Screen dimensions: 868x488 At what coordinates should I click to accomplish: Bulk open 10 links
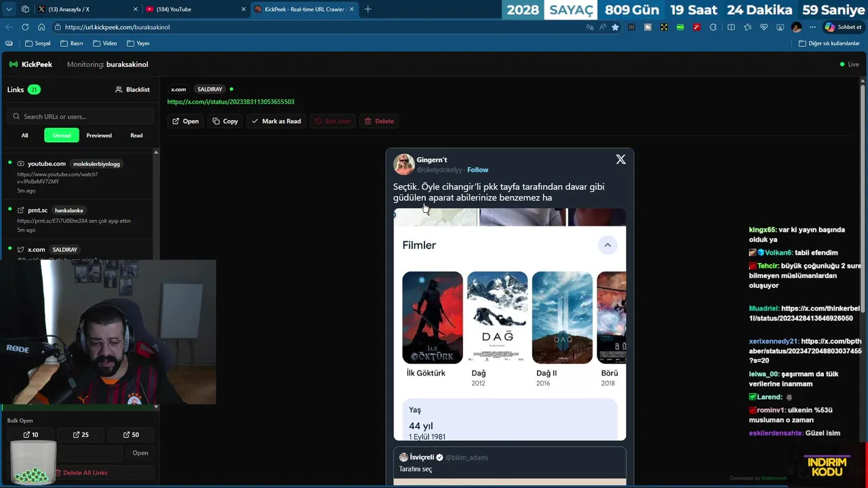click(31, 434)
